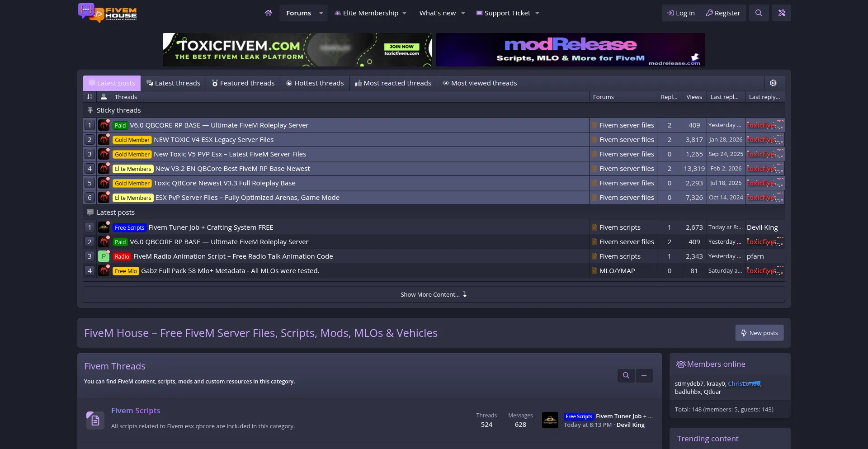868x449 pixels.
Task: Expand the What's new dropdown arrow
Action: (x=463, y=13)
